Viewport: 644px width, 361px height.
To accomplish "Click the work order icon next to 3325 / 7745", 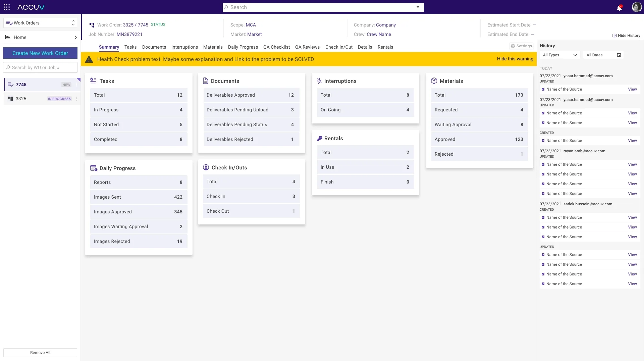I will [92, 25].
